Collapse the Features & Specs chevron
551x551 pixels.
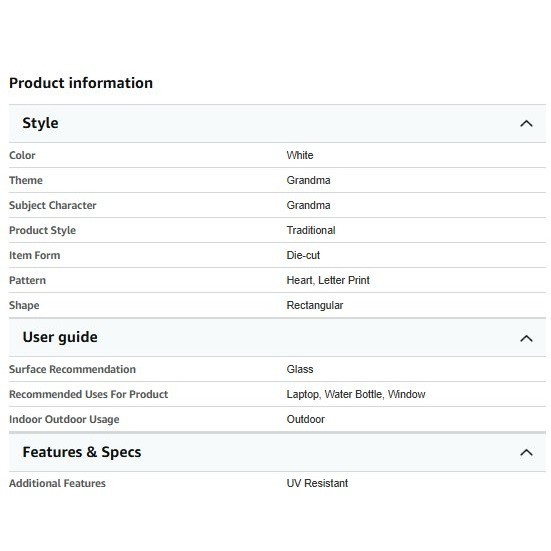click(x=526, y=452)
